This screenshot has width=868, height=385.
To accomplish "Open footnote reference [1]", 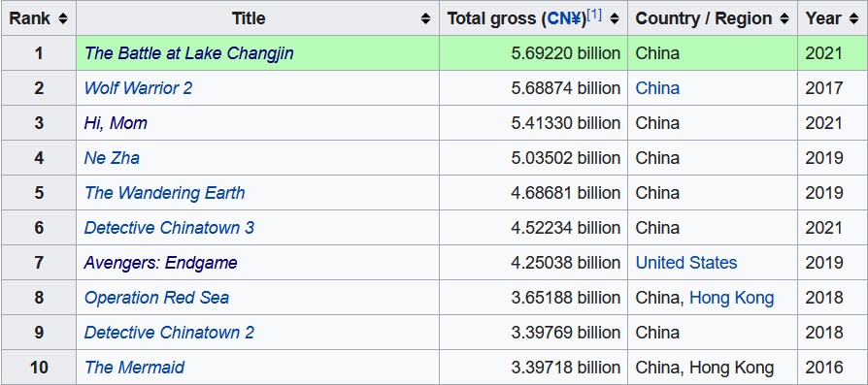I will coord(594,15).
